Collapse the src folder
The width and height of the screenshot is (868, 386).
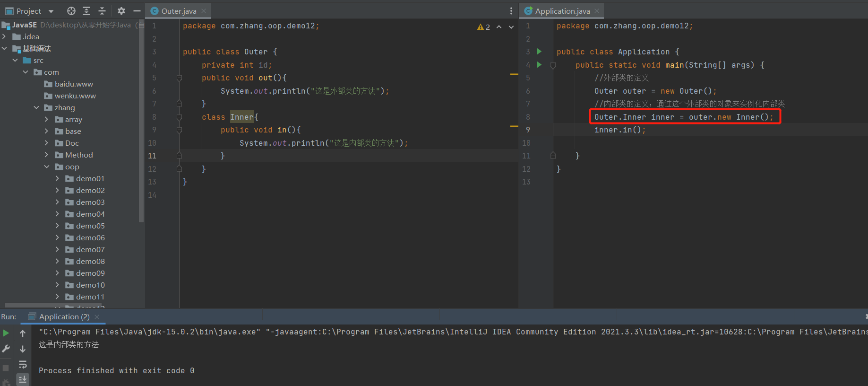click(x=15, y=60)
